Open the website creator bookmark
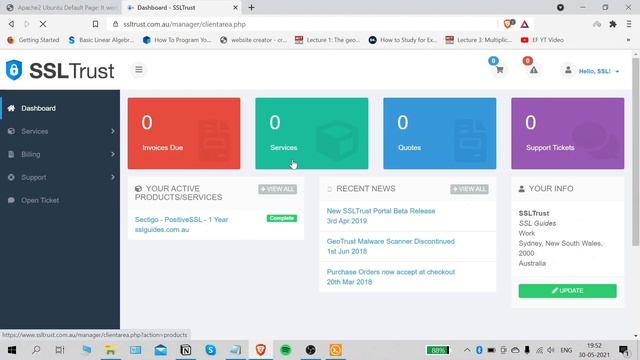The height and width of the screenshot is (360, 640). pyautogui.click(x=253, y=40)
